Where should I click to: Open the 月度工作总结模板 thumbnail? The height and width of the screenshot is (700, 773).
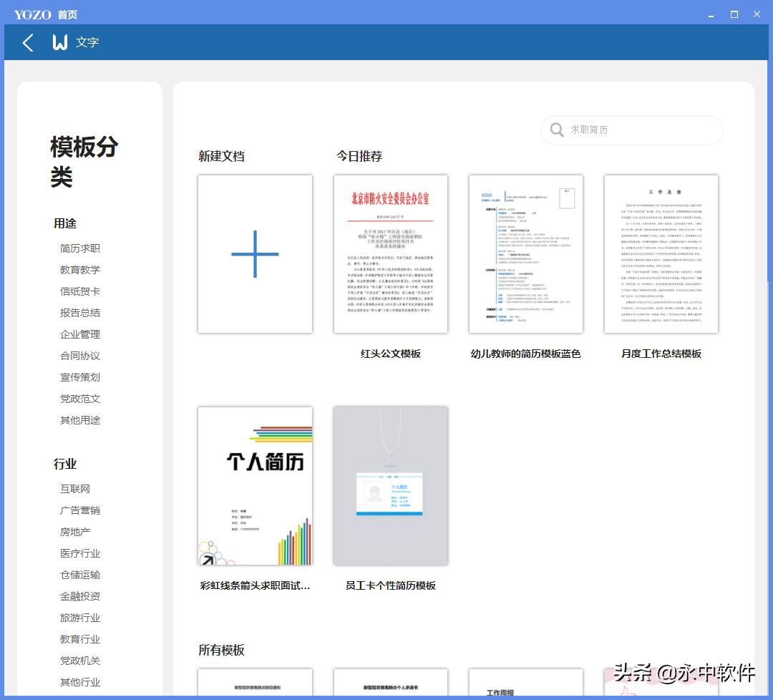661,254
